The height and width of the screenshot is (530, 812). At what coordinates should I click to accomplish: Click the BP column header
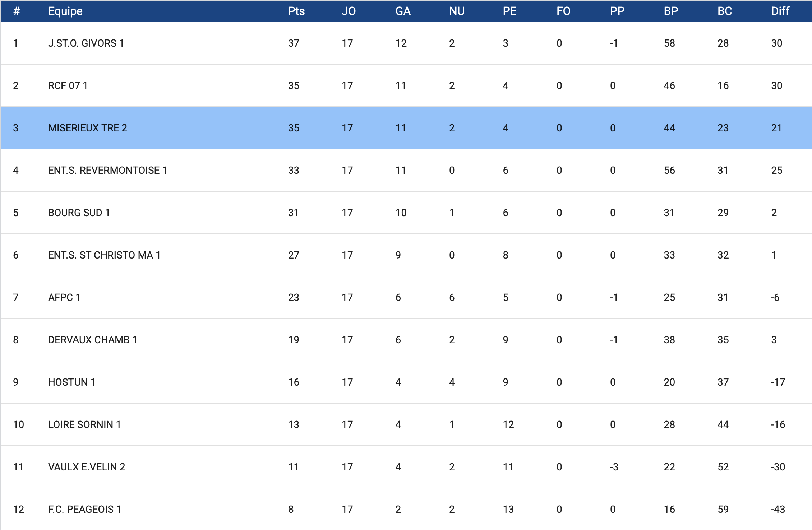[x=671, y=11]
